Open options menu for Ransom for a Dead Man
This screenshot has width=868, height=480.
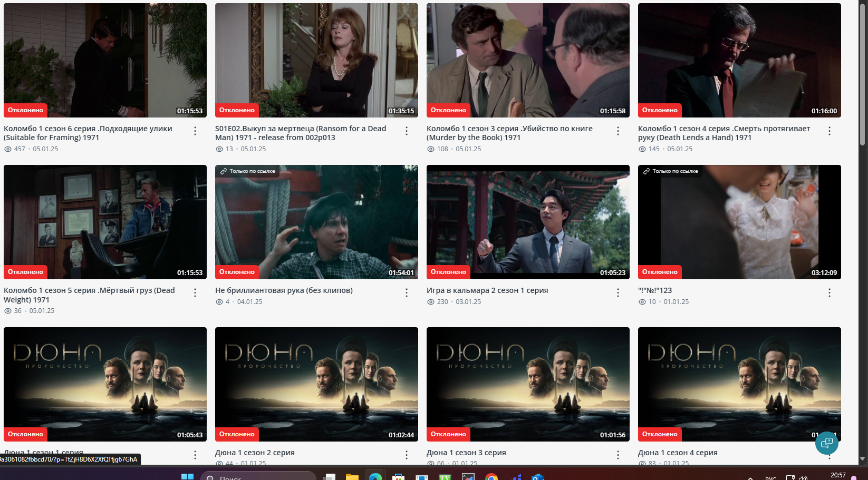tap(407, 131)
